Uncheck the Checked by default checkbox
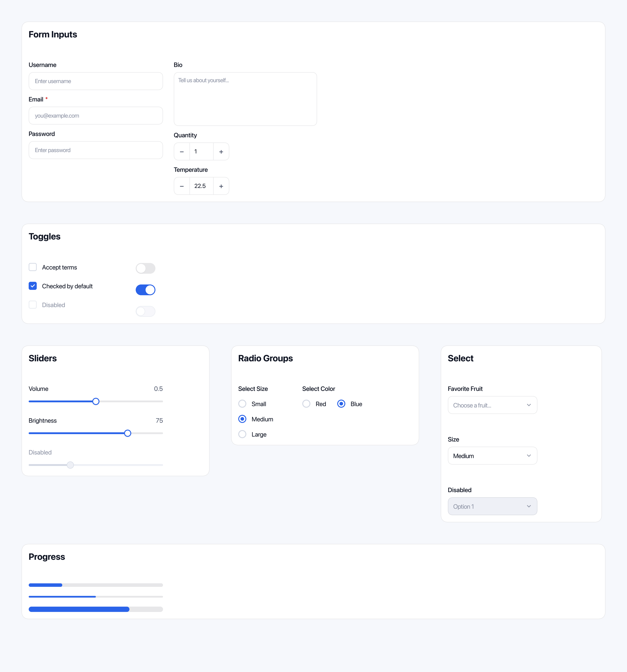627x672 pixels. (33, 286)
